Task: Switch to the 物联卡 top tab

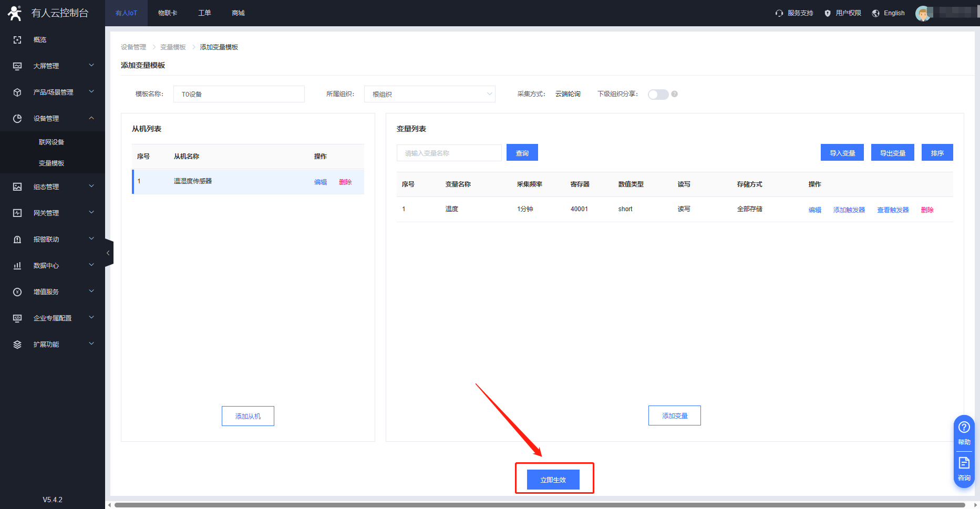Action: 168,13
